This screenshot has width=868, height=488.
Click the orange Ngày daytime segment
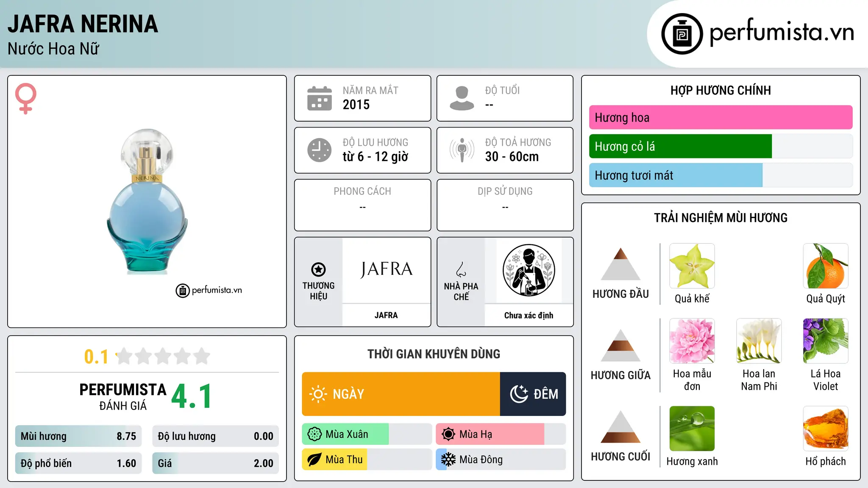[401, 394]
